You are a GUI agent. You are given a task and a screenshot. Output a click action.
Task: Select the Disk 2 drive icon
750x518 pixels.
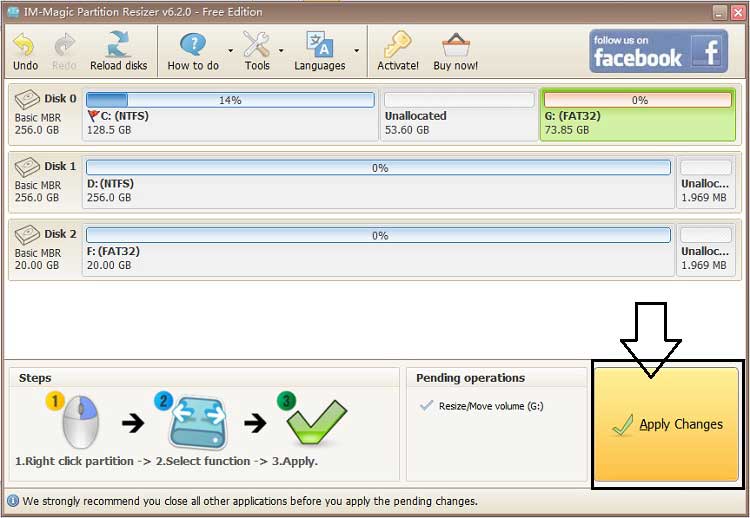[27, 235]
